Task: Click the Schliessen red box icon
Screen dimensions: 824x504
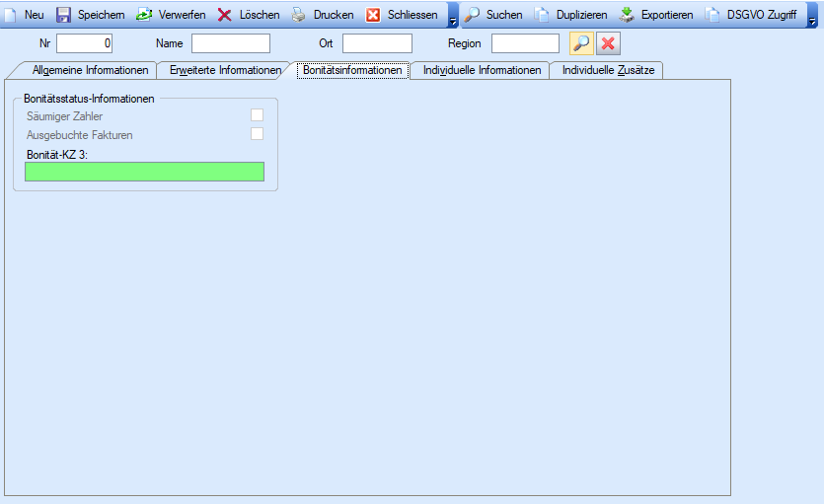Action: (x=373, y=15)
